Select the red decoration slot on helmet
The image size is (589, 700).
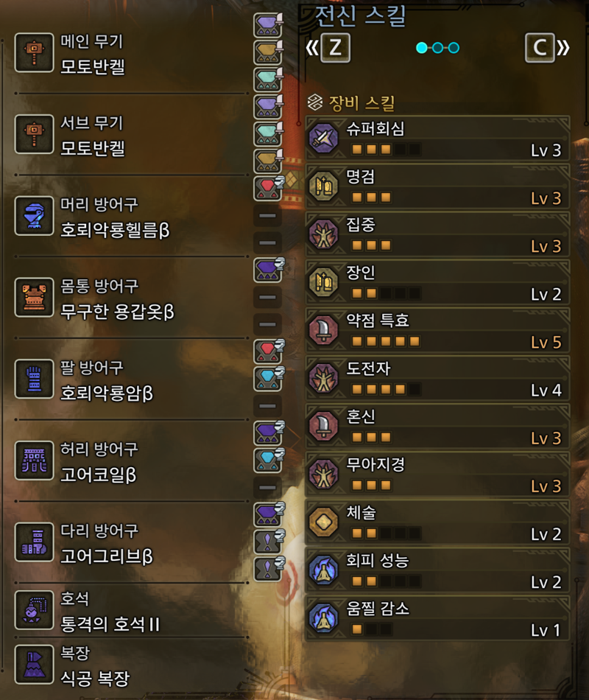point(268,188)
